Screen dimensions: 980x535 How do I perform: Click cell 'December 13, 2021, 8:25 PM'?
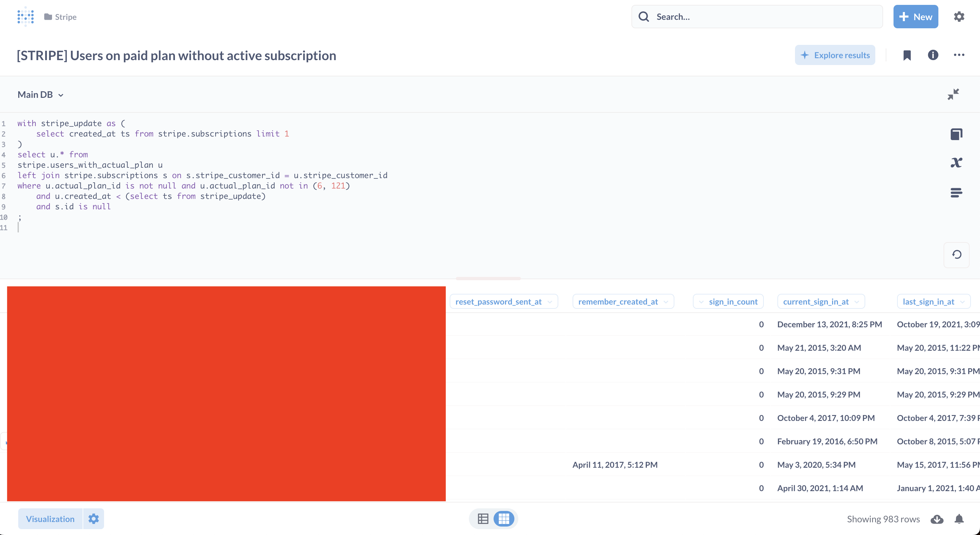click(829, 324)
